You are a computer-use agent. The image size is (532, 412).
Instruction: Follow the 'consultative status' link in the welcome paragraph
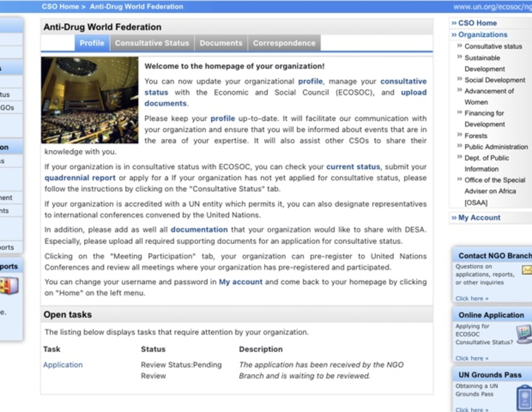pos(403,81)
